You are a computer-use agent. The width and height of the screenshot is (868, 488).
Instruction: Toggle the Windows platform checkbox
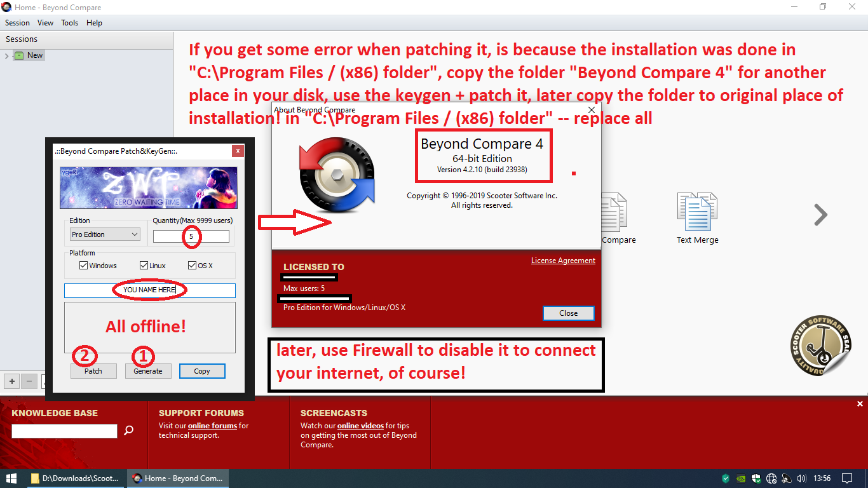coord(83,266)
